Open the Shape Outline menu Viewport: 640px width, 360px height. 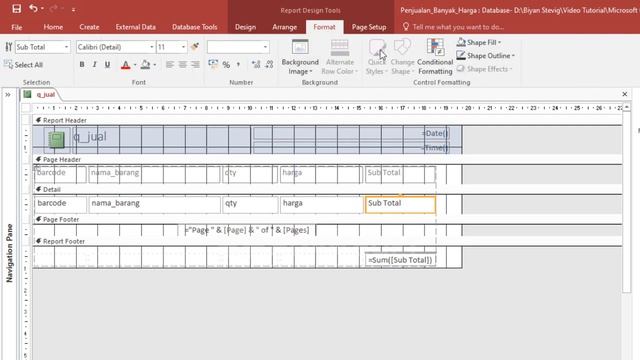point(485,56)
